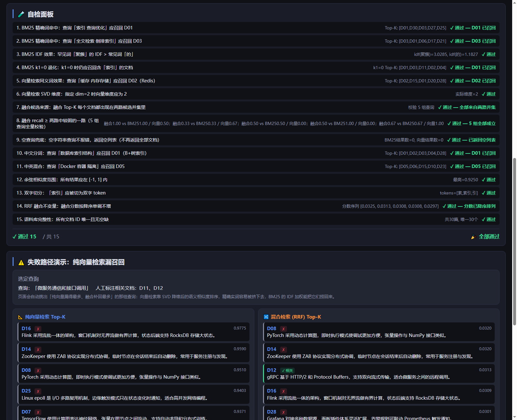Click the warning triangle icon beside 失败路径演示
Screen dimensions: 517x420
(21, 262)
